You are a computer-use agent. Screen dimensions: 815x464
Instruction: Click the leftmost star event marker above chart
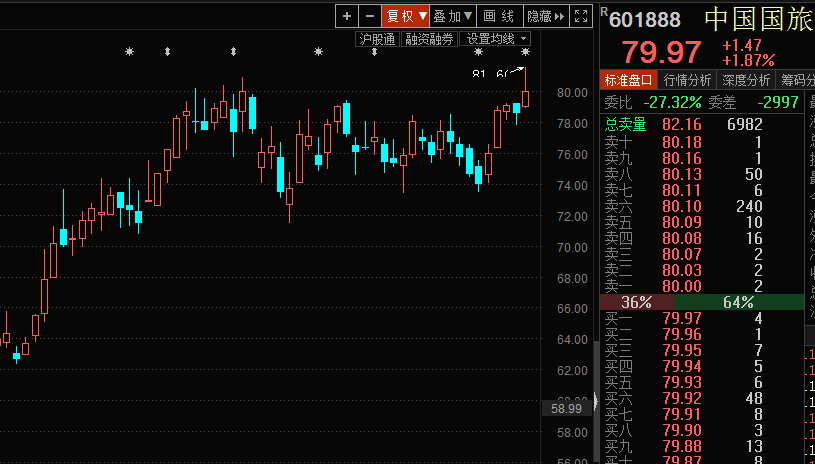(129, 52)
